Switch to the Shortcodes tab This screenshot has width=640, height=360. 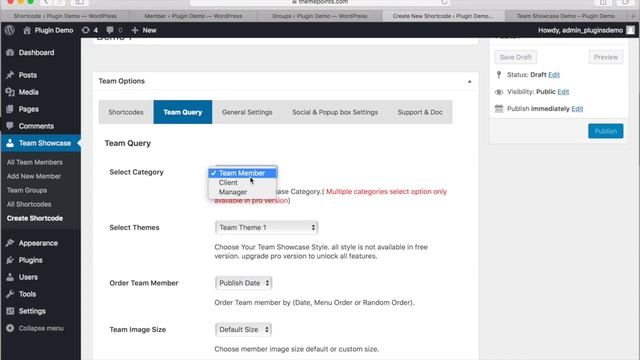point(126,112)
